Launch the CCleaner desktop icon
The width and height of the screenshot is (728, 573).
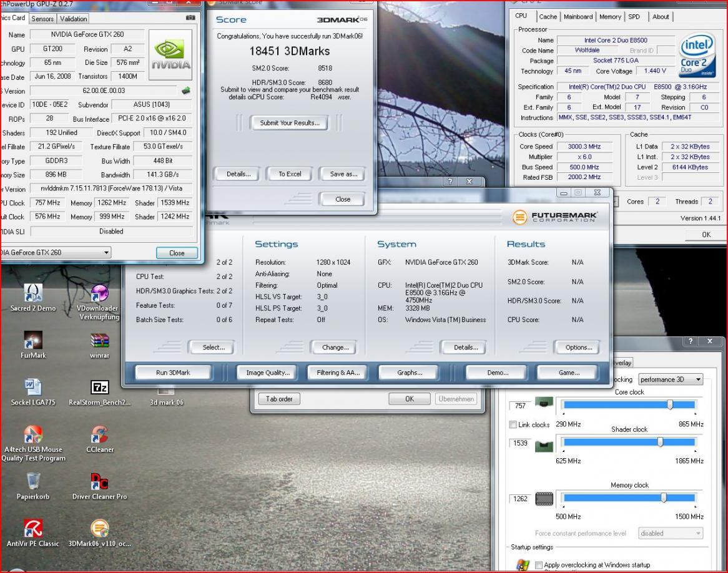tap(100, 439)
